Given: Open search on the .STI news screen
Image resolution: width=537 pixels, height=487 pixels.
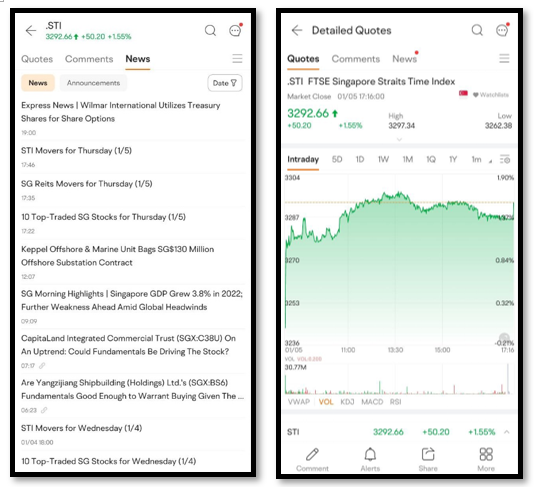Looking at the screenshot, I should 210,30.
